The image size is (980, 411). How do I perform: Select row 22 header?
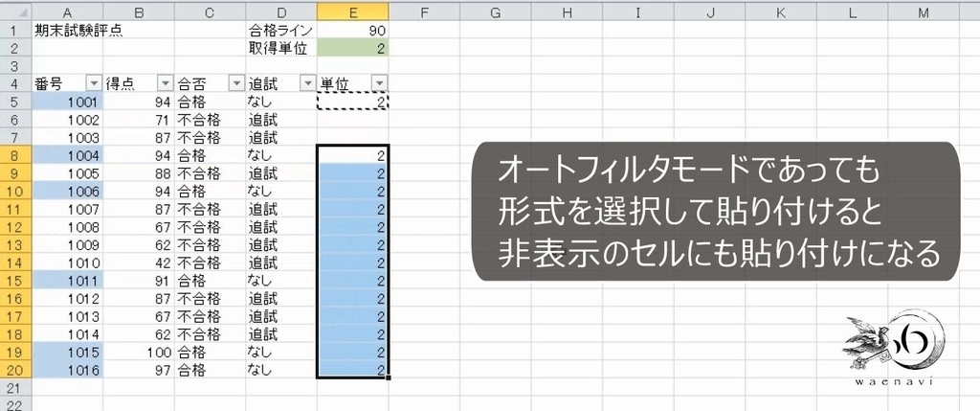[15, 404]
